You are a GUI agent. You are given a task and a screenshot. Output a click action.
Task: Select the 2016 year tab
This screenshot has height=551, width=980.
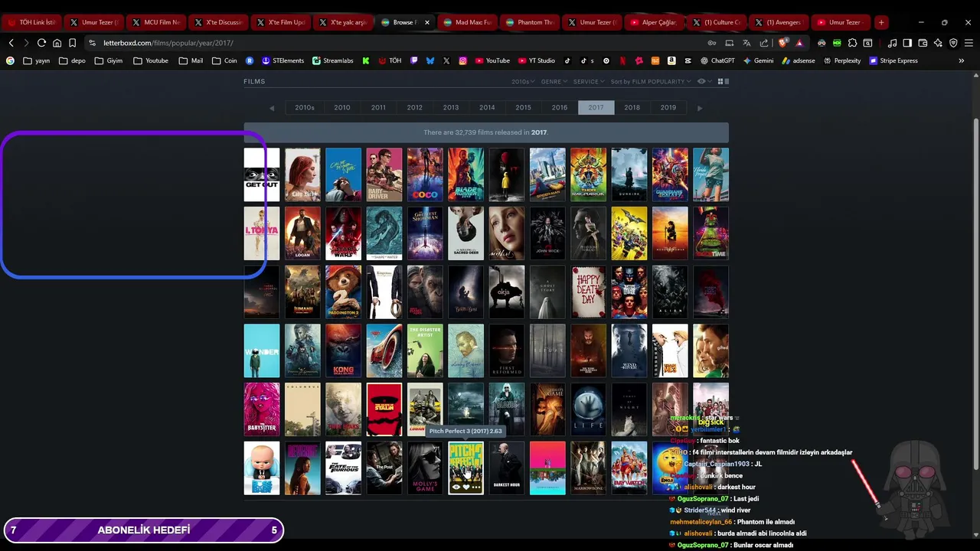tap(560, 108)
